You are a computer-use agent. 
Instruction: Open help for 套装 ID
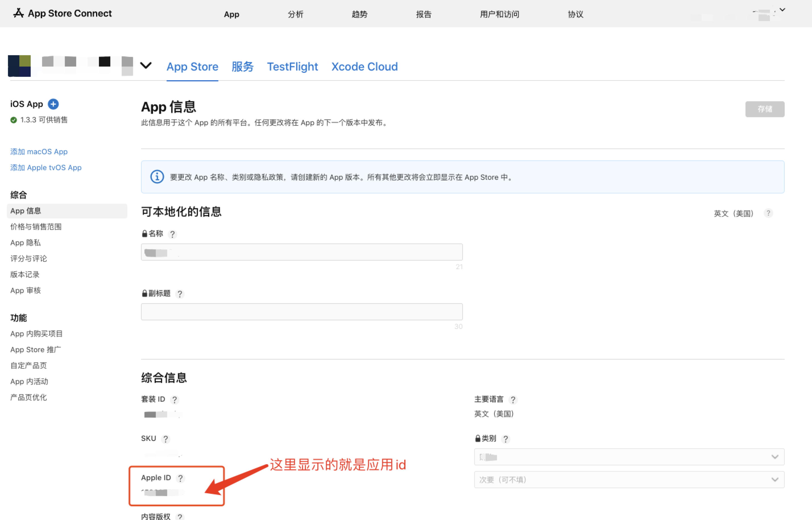175,400
